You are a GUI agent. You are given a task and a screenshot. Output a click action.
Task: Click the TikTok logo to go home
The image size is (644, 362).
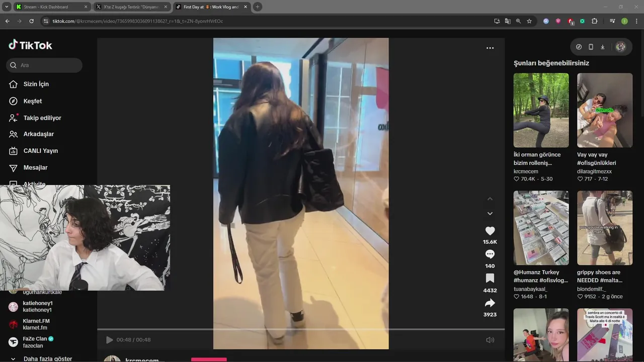point(30,45)
